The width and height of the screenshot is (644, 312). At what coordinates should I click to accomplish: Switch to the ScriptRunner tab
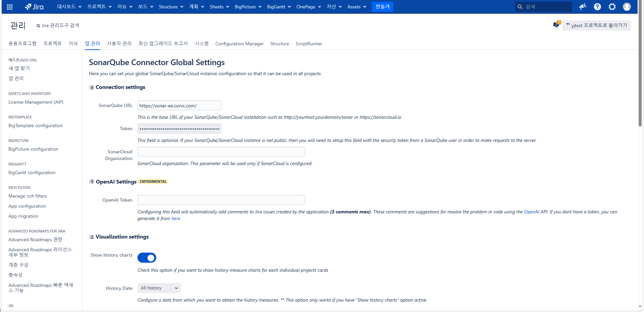pos(309,44)
